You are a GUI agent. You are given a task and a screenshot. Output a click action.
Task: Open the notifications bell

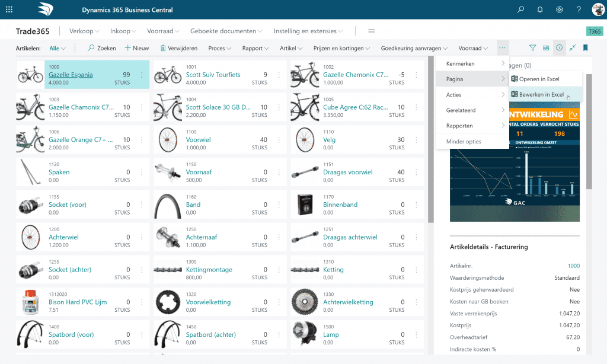click(540, 9)
